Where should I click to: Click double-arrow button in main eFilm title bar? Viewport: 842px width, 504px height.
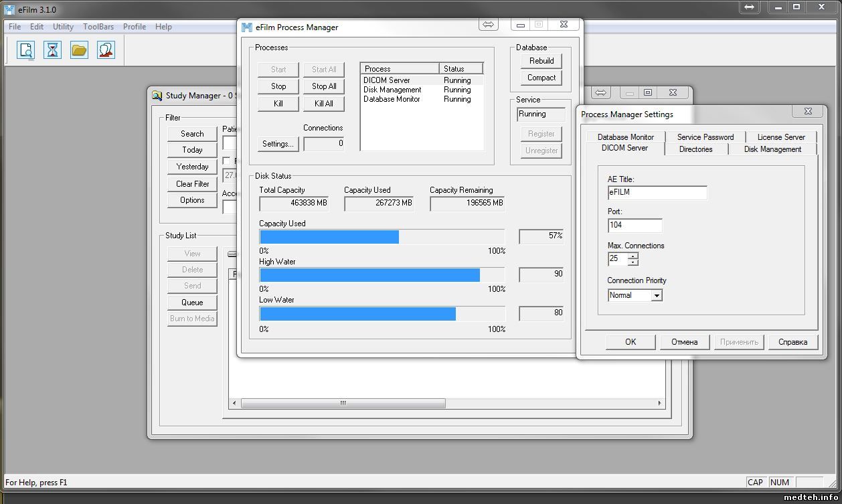(750, 7)
